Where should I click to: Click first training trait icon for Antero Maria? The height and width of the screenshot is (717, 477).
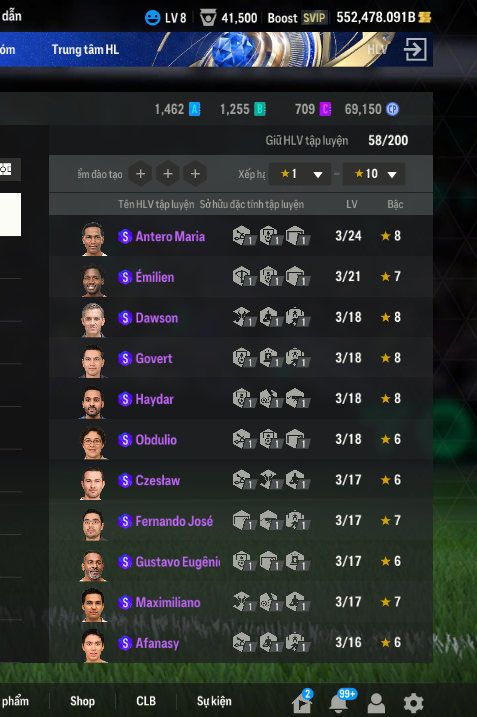(x=243, y=236)
